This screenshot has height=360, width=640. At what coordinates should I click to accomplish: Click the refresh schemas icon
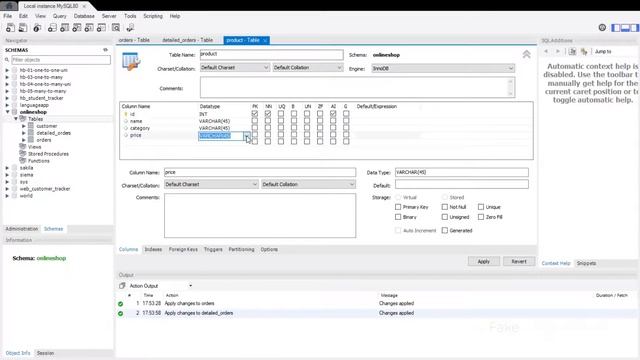coord(105,50)
